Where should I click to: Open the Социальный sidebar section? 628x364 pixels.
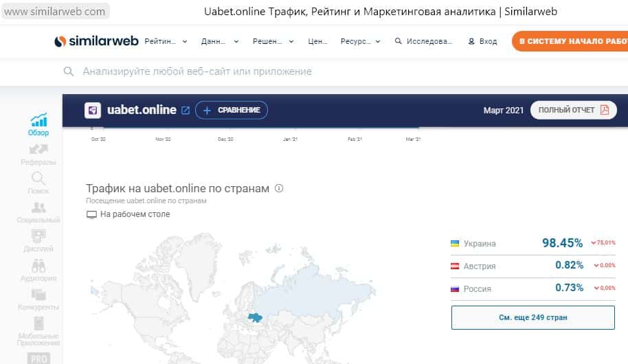[38, 213]
